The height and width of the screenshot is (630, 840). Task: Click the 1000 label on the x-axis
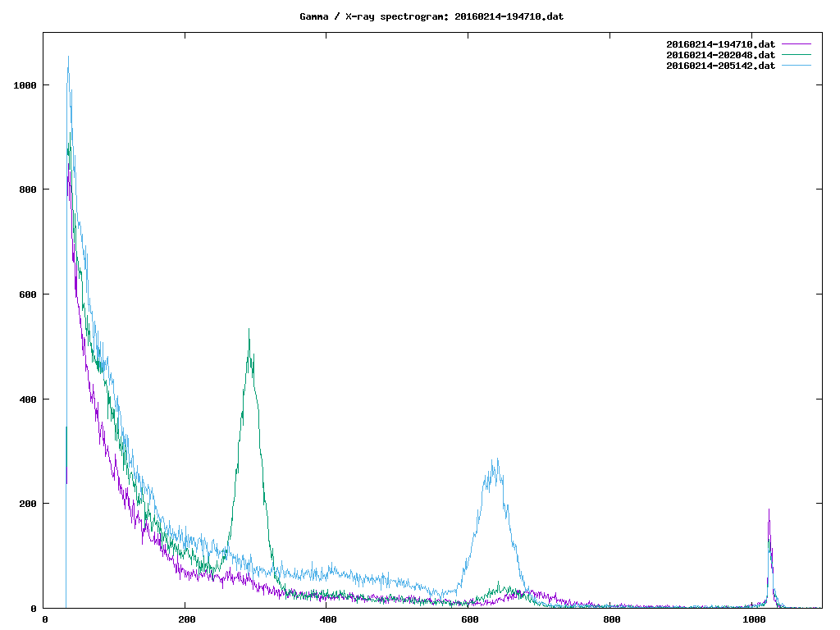point(754,620)
